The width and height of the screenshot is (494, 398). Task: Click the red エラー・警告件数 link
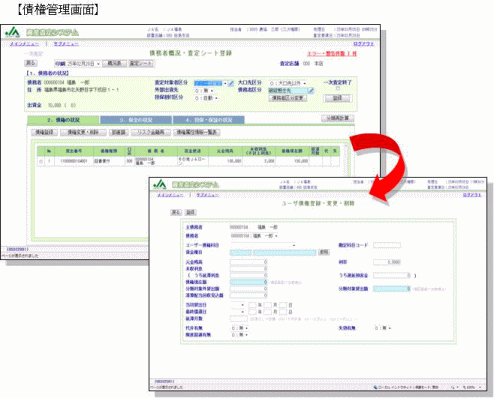(x=332, y=54)
